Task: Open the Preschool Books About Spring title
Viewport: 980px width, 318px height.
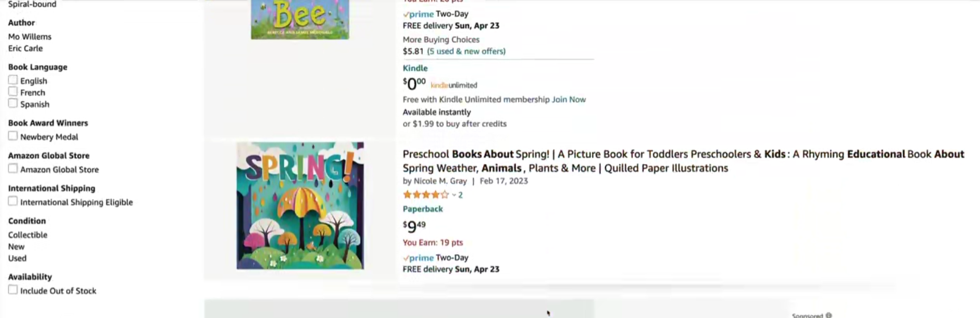Action: [x=683, y=161]
